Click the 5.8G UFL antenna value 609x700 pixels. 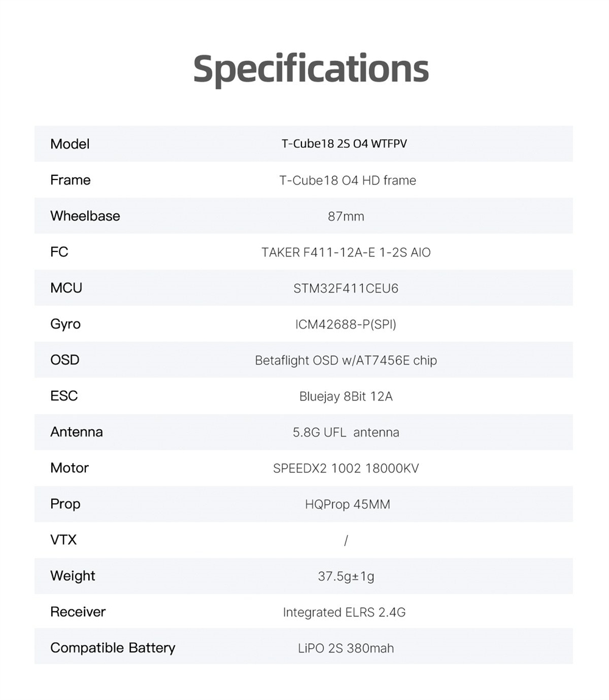pyautogui.click(x=345, y=432)
